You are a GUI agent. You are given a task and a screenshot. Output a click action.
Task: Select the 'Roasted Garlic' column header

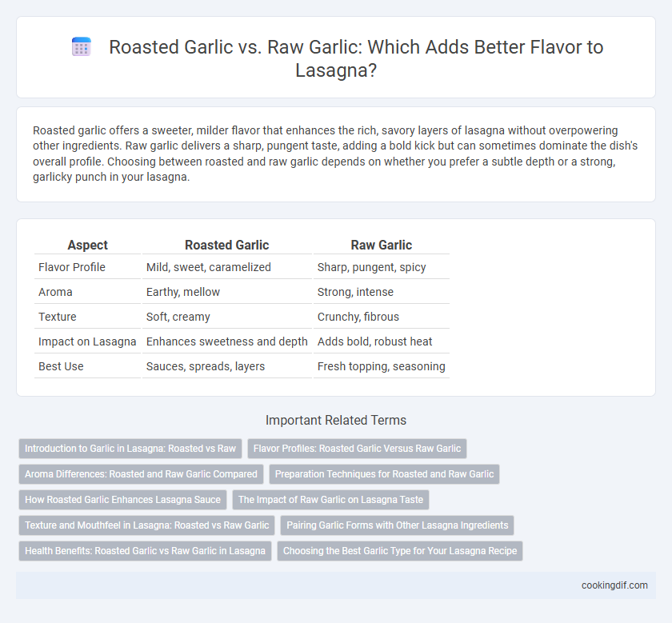coord(226,245)
